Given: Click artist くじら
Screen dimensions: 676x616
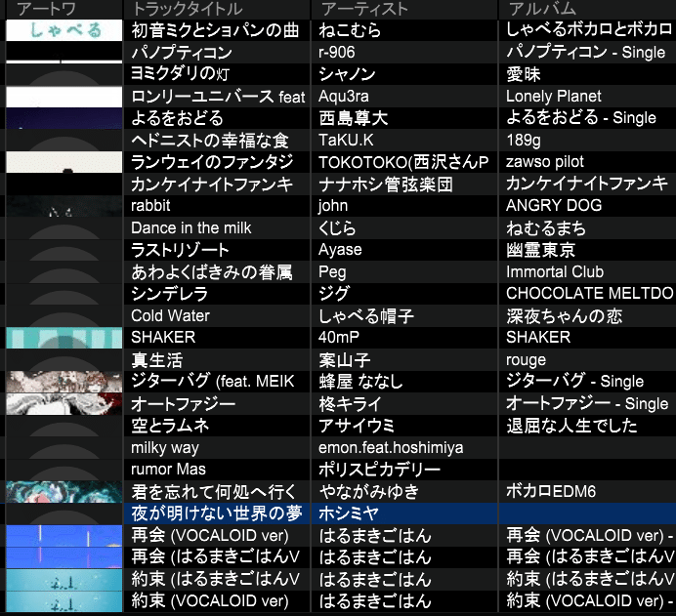Looking at the screenshot, I should click(x=337, y=227).
